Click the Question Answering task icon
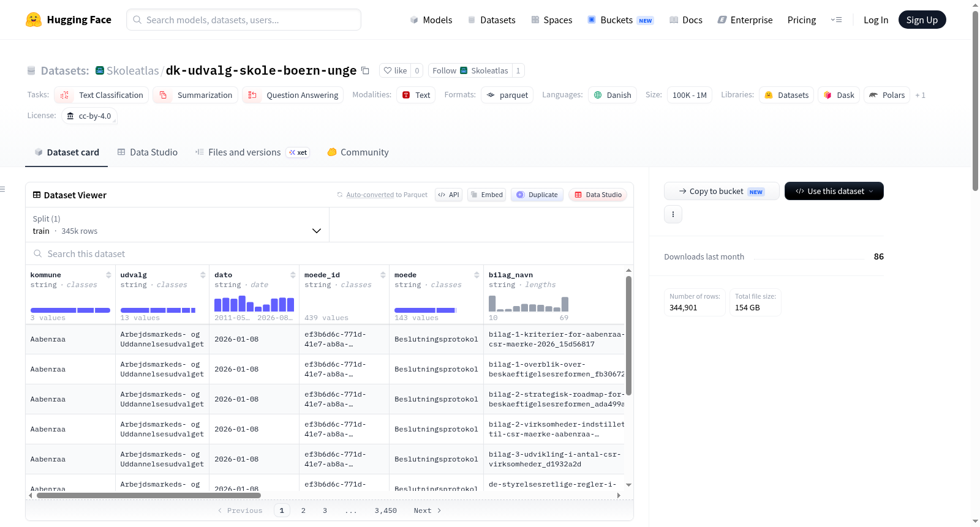Image resolution: width=980 pixels, height=527 pixels. tap(252, 95)
